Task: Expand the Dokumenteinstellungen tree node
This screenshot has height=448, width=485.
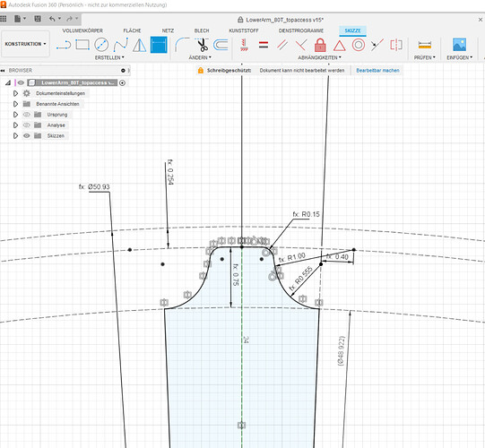Action: click(15, 93)
